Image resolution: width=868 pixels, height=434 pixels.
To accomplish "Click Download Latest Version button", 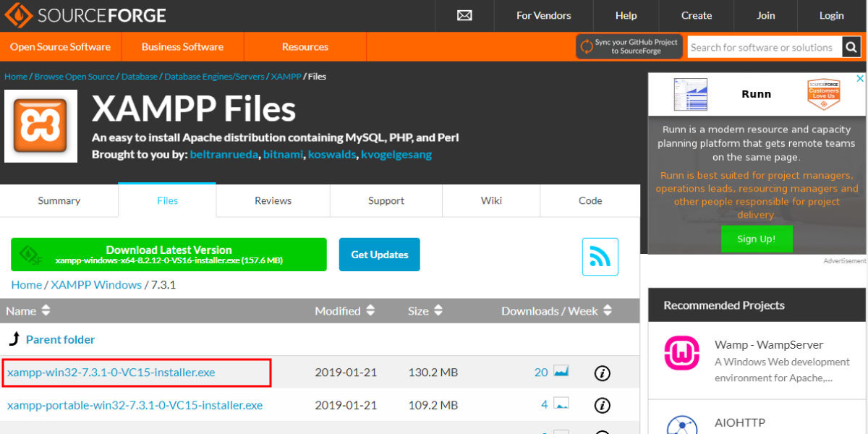I will tap(169, 255).
